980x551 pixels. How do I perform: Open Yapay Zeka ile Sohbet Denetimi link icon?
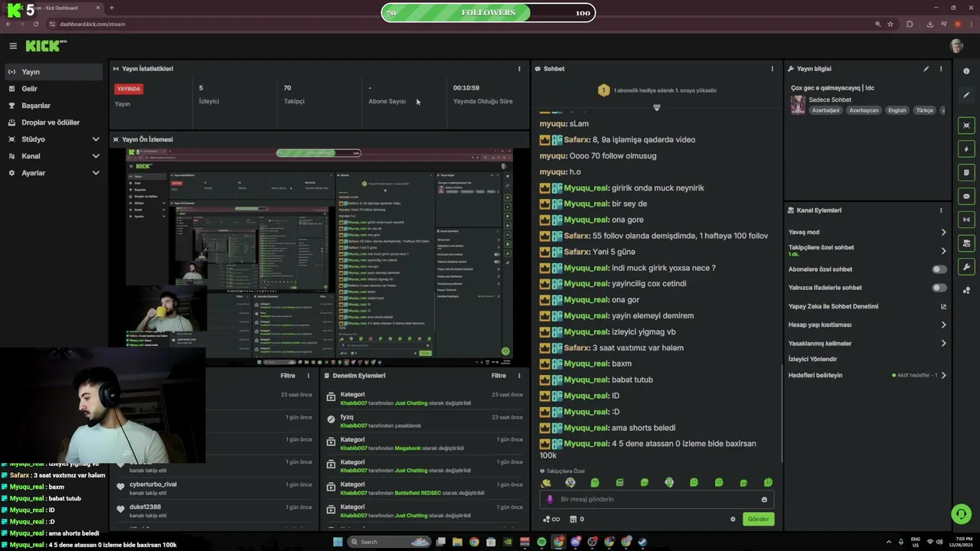point(943,307)
